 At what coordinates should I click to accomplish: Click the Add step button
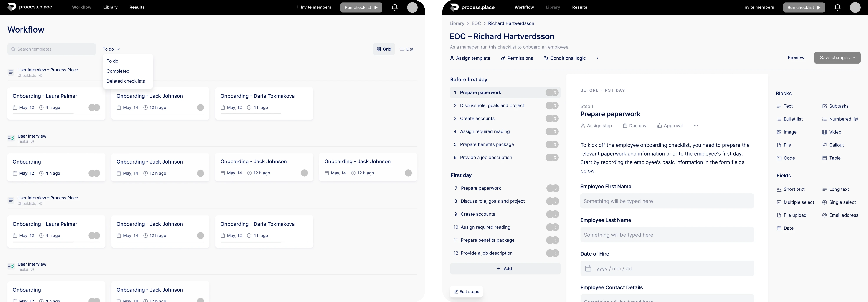pos(505,269)
